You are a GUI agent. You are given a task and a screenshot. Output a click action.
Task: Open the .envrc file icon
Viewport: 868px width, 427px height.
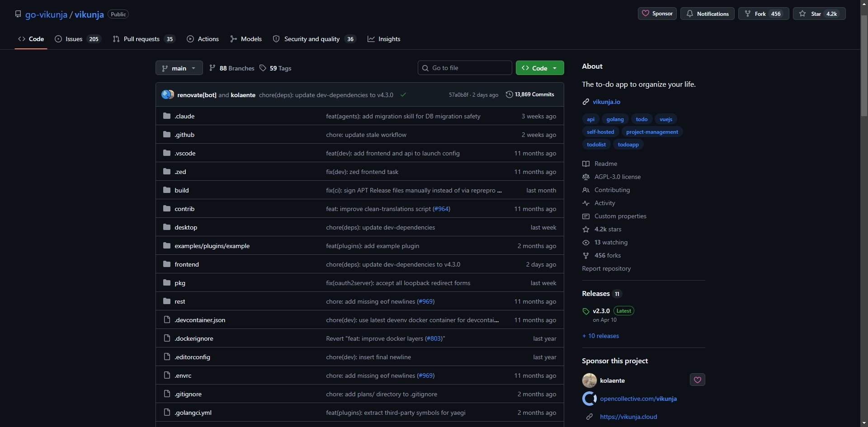167,375
